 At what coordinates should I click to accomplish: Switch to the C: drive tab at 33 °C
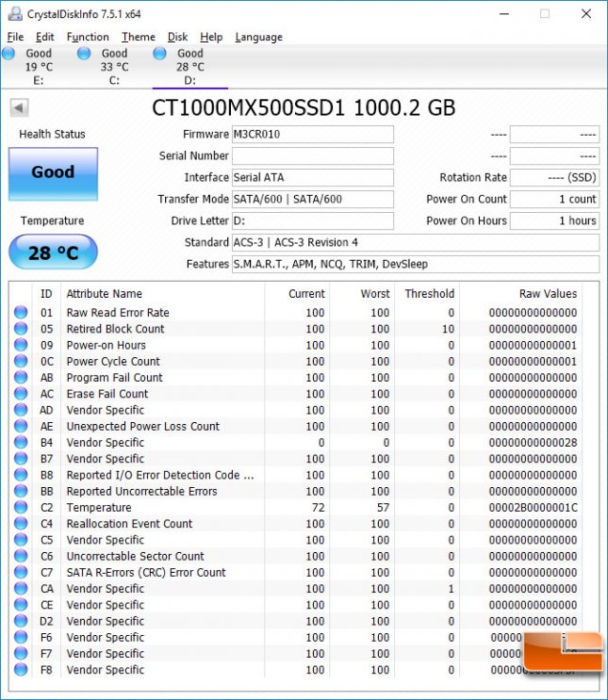114,67
